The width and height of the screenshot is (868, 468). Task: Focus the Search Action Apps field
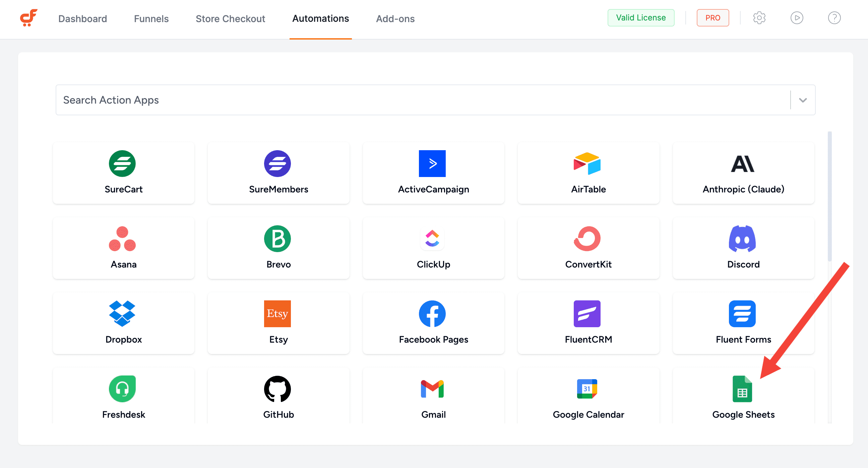click(x=421, y=100)
